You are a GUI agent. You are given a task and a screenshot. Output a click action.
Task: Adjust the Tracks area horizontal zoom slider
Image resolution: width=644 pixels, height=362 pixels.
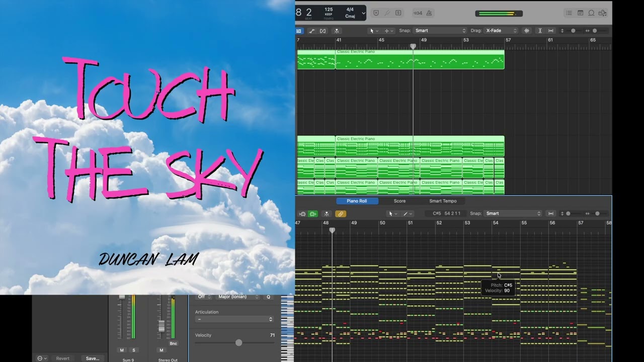click(595, 31)
